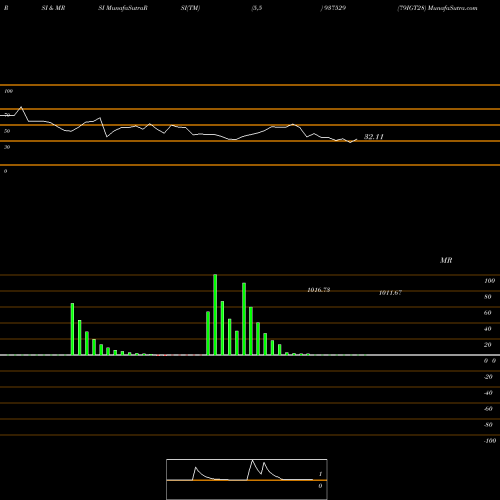Click the tallest green MR bar
This screenshot has height=500, width=500.
tap(215, 314)
